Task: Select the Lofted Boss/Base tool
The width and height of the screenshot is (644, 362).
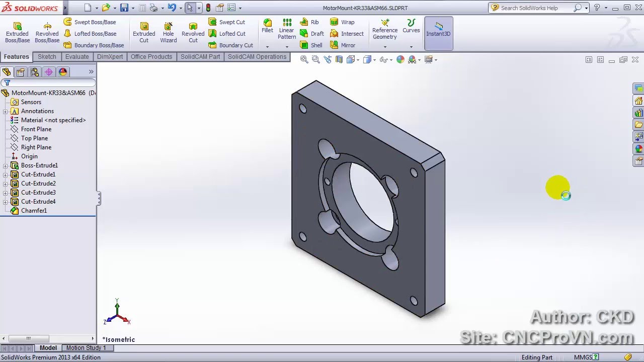Action: click(x=90, y=34)
